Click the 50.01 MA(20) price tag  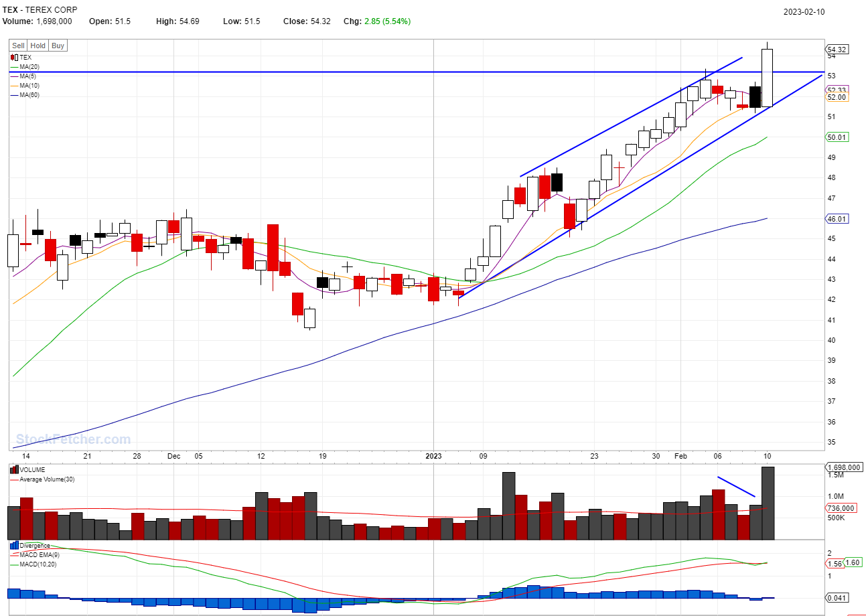tap(837, 137)
